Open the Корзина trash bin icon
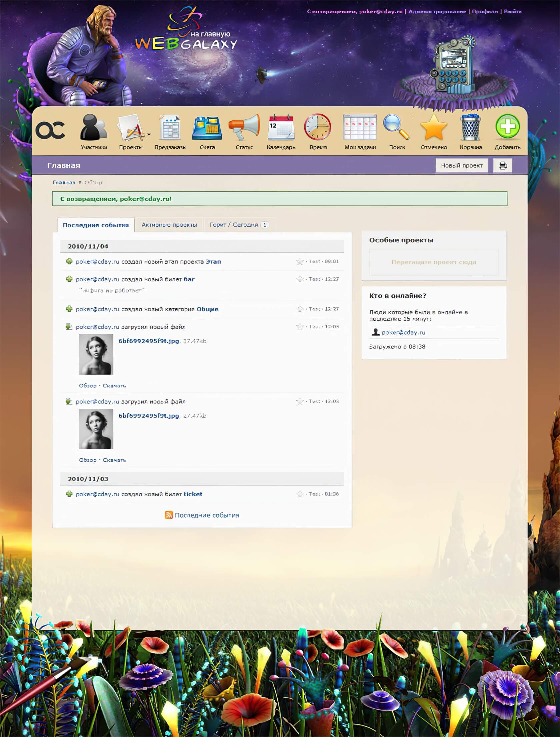The width and height of the screenshot is (560, 737). pos(470,127)
